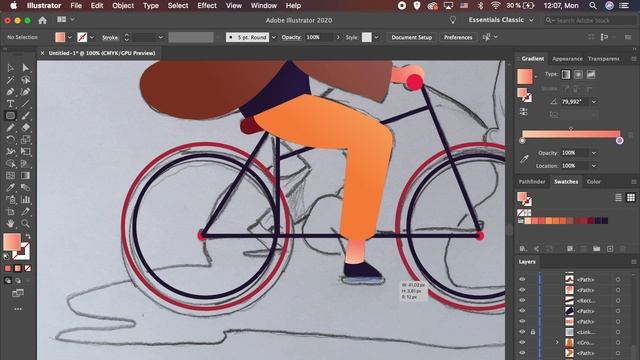The width and height of the screenshot is (640, 360).
Task: Switch Swatches to thumbnail view
Action: tap(631, 198)
